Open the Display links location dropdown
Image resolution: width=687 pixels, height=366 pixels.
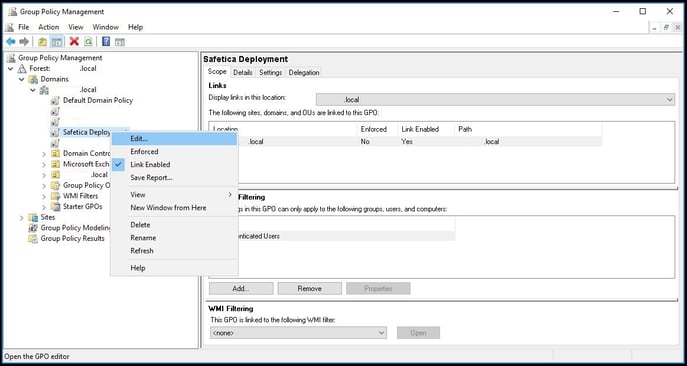click(496, 100)
